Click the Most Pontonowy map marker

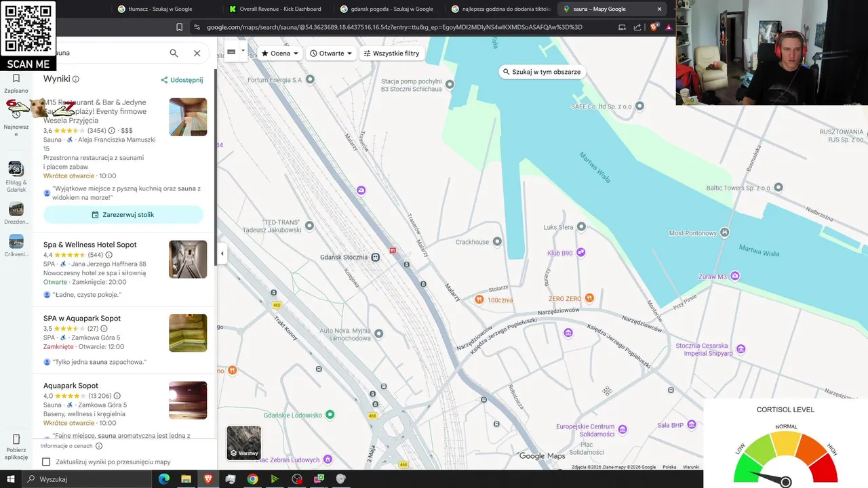click(725, 232)
